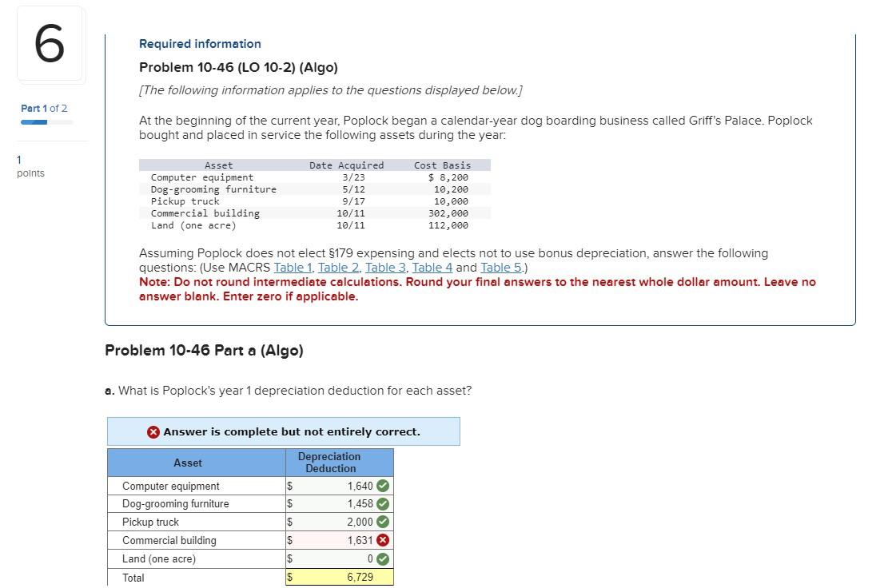Open the MACRS Table 4 link
Screen dimensions: 888x588
point(432,267)
